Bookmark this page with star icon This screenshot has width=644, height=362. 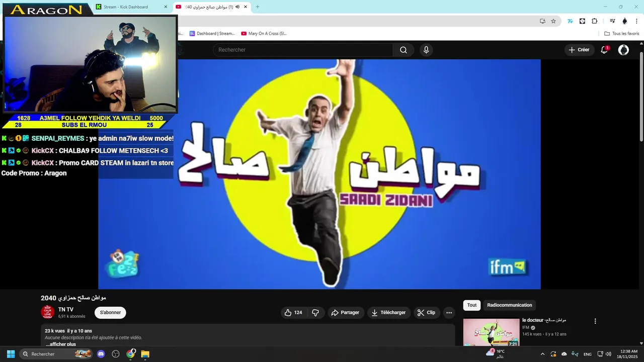(553, 21)
